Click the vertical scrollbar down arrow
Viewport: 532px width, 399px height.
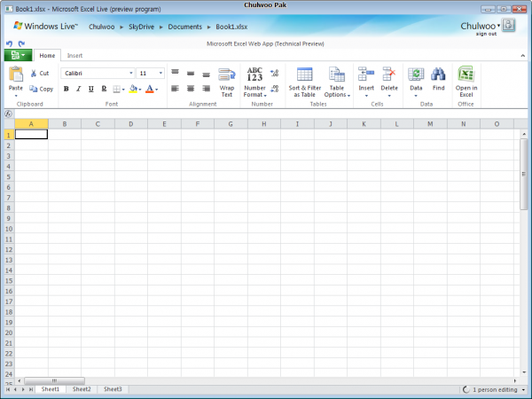click(524, 372)
